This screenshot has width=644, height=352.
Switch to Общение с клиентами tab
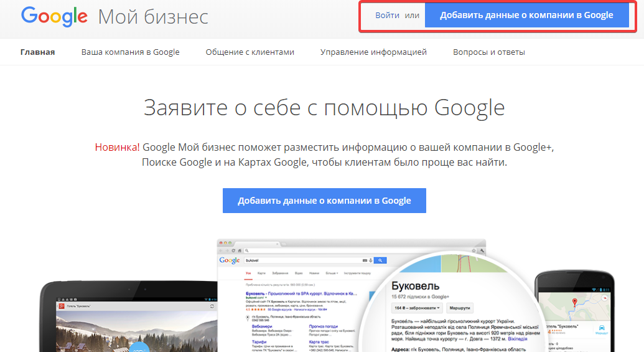(x=250, y=52)
